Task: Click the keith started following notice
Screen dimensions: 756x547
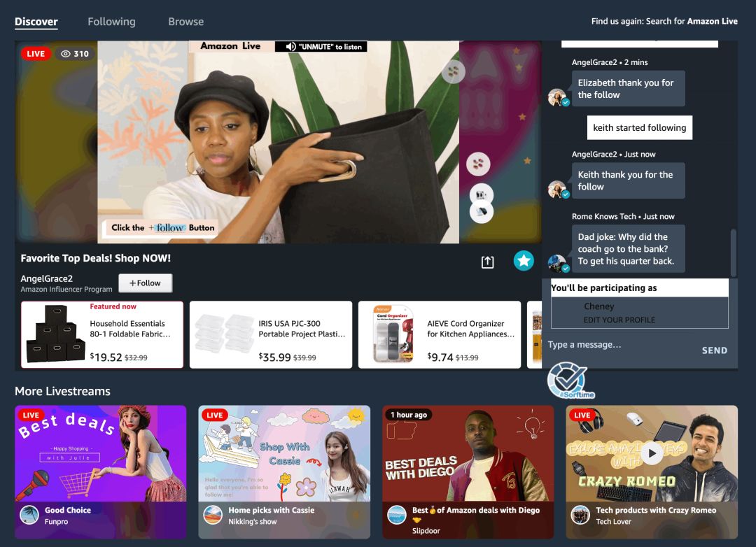Action: [x=639, y=128]
